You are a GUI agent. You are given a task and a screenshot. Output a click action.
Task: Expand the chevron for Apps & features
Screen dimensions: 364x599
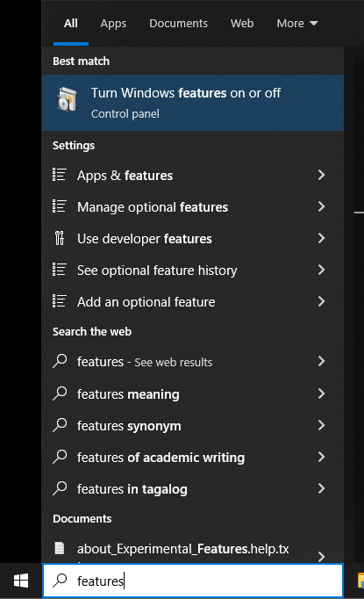pos(321,175)
